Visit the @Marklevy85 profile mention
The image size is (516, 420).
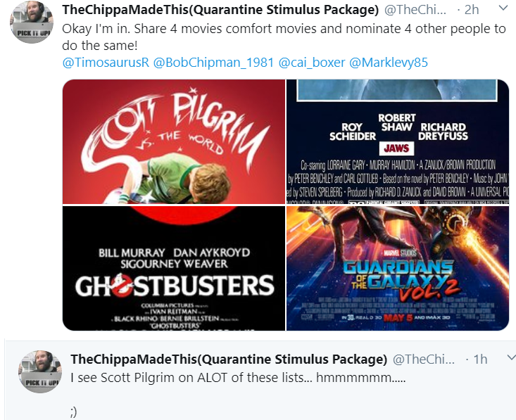pyautogui.click(x=389, y=62)
